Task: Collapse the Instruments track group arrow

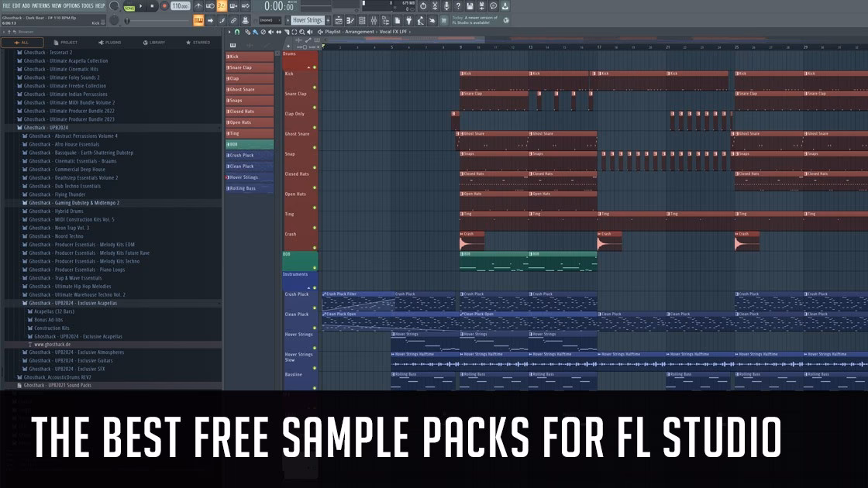Action: (309, 288)
